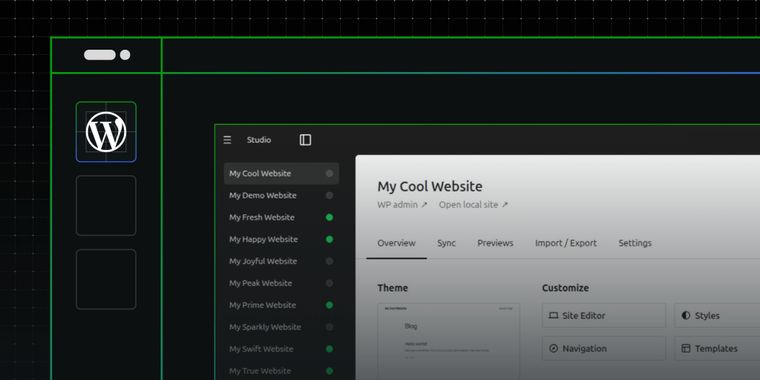The height and width of the screenshot is (380, 760).
Task: Toggle status dot for My Cool Website
Action: click(330, 174)
